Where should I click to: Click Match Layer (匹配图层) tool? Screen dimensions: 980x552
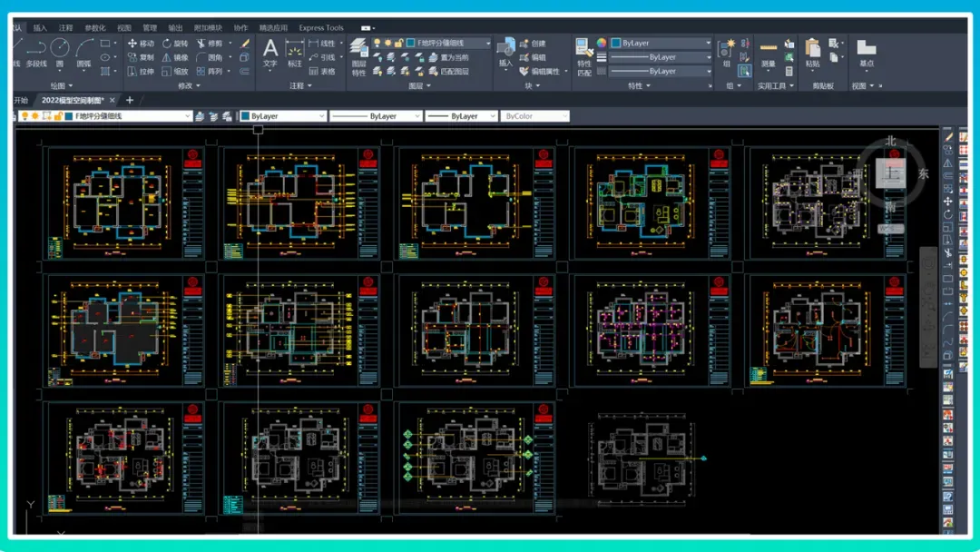[449, 72]
